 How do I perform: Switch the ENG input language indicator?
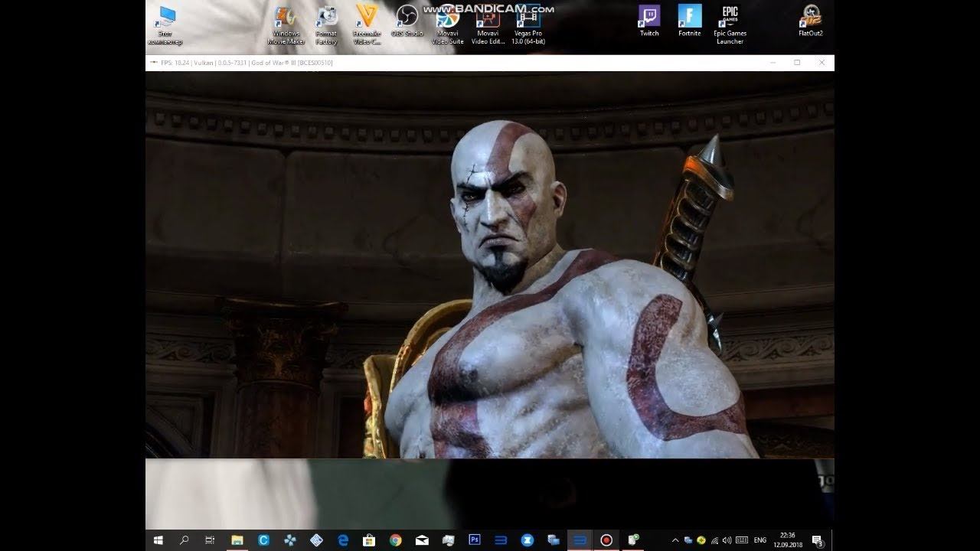point(760,540)
